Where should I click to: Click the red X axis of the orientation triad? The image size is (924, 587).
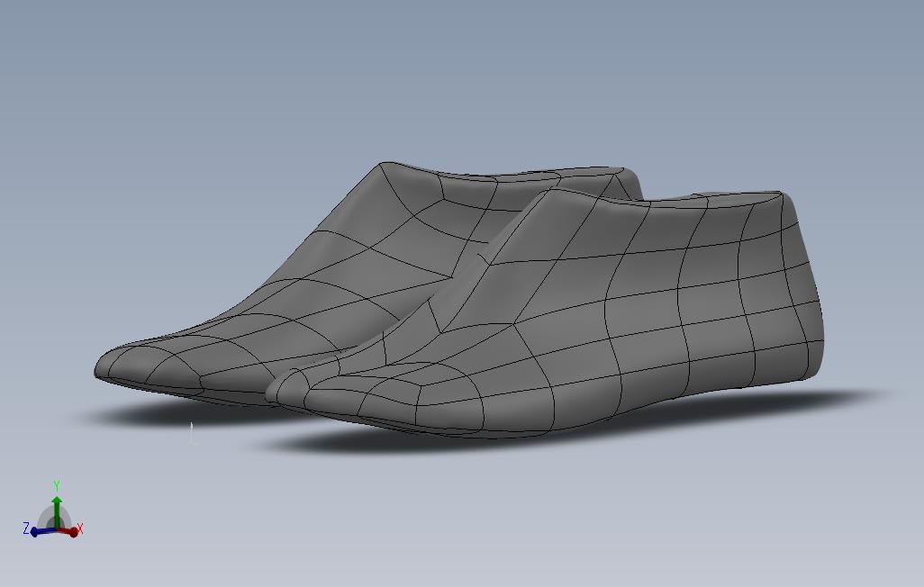point(68,531)
